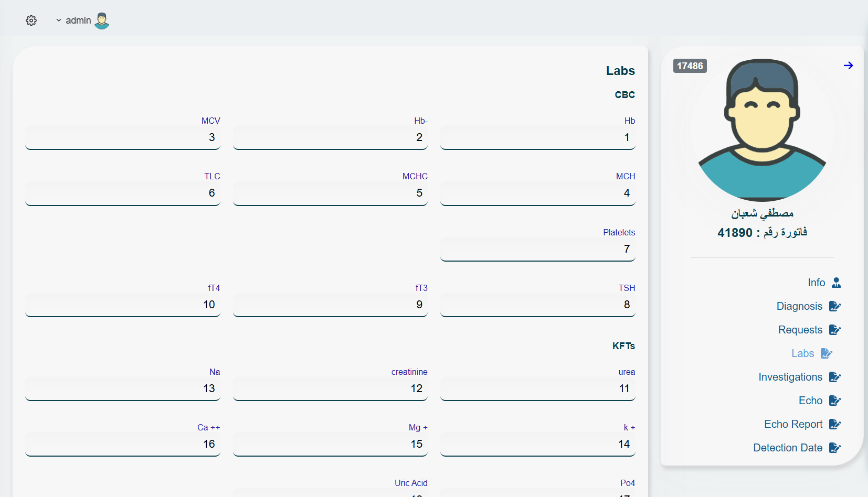Select the Platelets value field
Image resolution: width=868 pixels, height=497 pixels.
[x=537, y=249]
